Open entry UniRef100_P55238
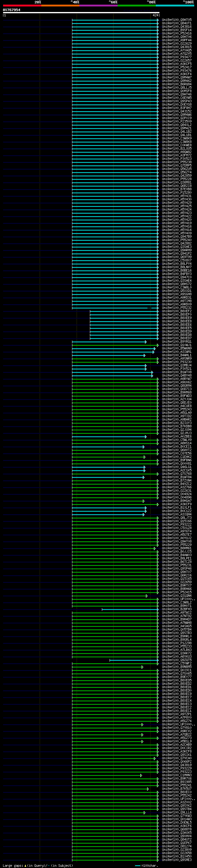This screenshot has height=868, width=197. pyautogui.click(x=177, y=162)
